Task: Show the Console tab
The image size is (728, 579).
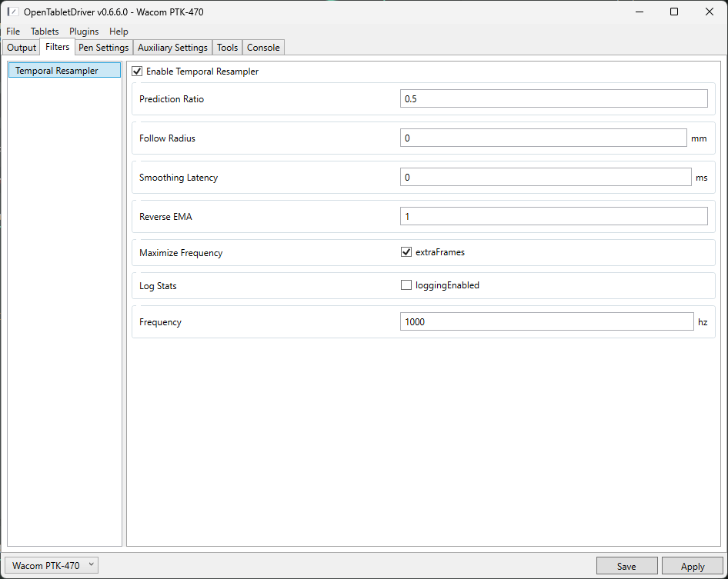Action: coord(263,48)
